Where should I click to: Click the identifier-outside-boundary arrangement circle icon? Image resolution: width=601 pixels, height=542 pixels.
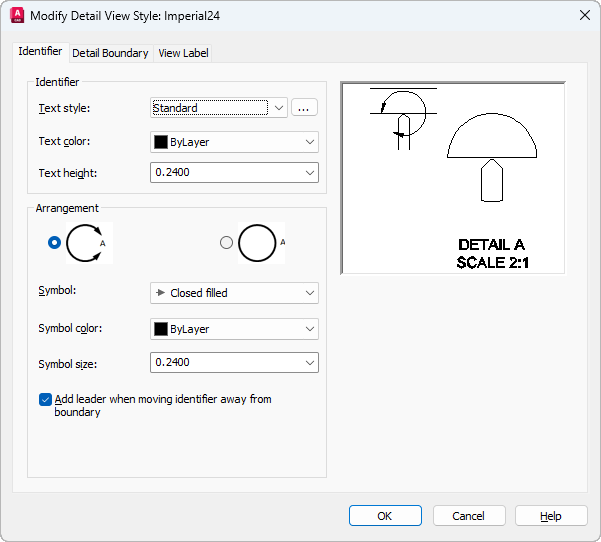[258, 243]
